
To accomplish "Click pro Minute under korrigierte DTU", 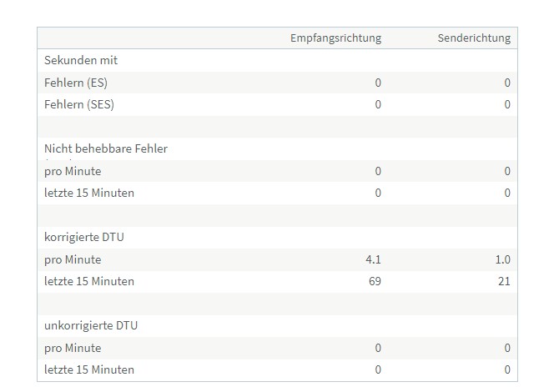I will pos(73,259).
